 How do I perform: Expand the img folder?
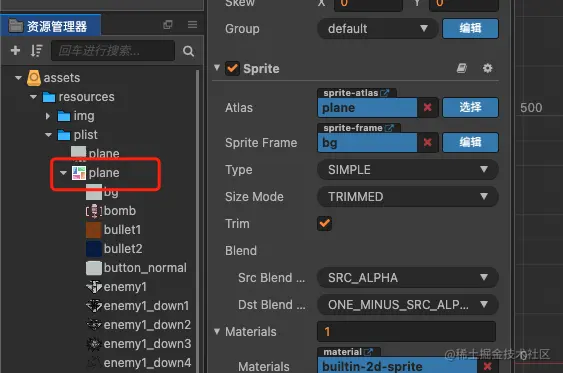(48, 116)
